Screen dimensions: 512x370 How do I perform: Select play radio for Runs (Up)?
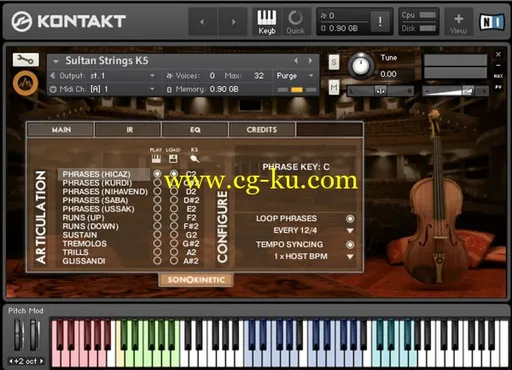point(157,217)
